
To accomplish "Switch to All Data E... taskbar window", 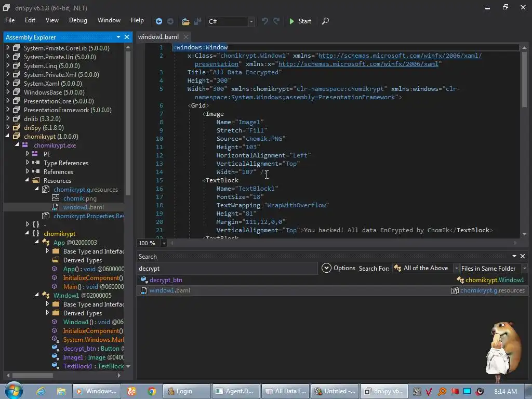I will pos(286,391).
